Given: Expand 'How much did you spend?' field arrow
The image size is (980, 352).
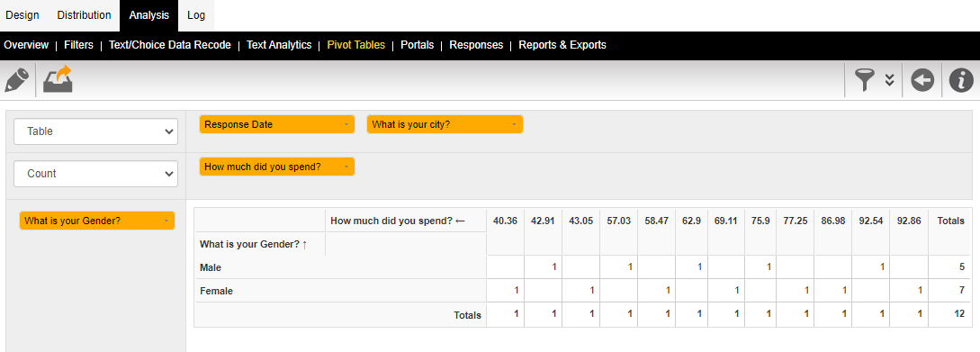Looking at the screenshot, I should point(346,167).
